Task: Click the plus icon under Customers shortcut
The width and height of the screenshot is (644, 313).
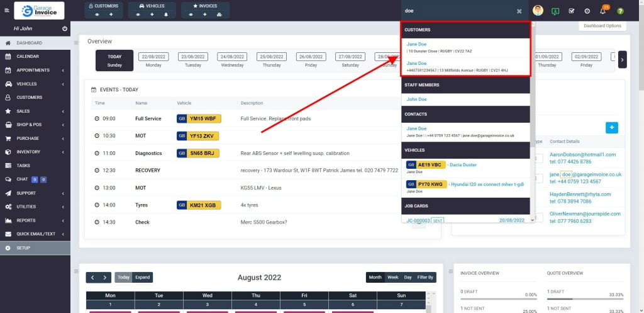Action: 111,14
